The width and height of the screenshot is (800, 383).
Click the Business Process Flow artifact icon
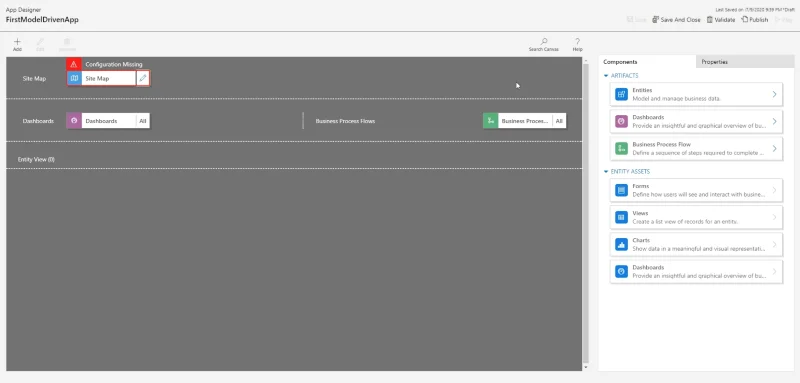pyautogui.click(x=621, y=148)
